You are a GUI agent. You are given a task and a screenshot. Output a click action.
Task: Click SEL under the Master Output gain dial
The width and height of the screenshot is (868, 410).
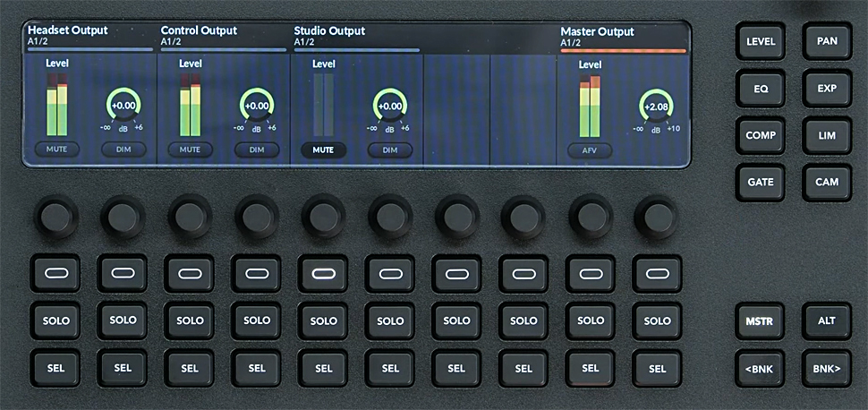[657, 368]
